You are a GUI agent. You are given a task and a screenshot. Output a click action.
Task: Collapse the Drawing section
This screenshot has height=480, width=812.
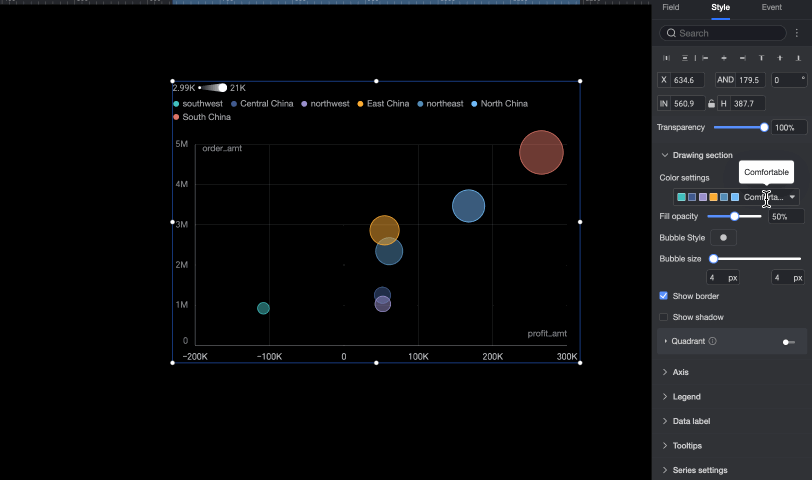[665, 155]
